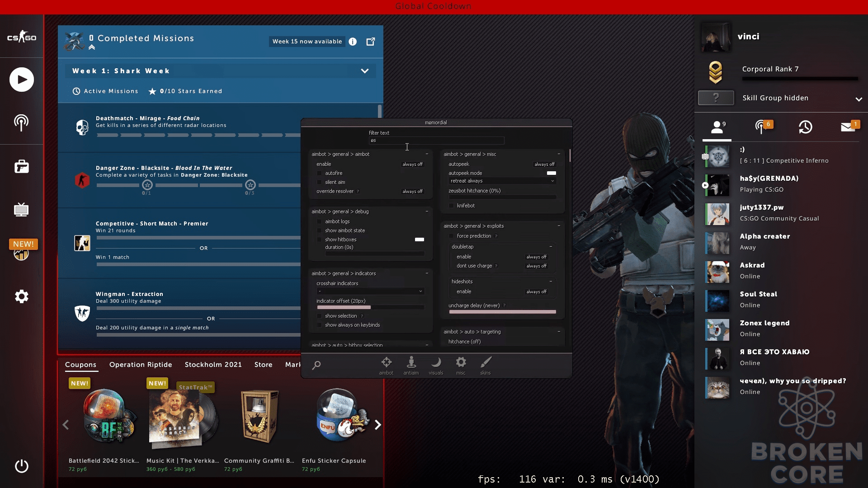Screen dimensions: 868x488
Task: Switch to the Stockholm 2021 tab
Action: [213, 365]
